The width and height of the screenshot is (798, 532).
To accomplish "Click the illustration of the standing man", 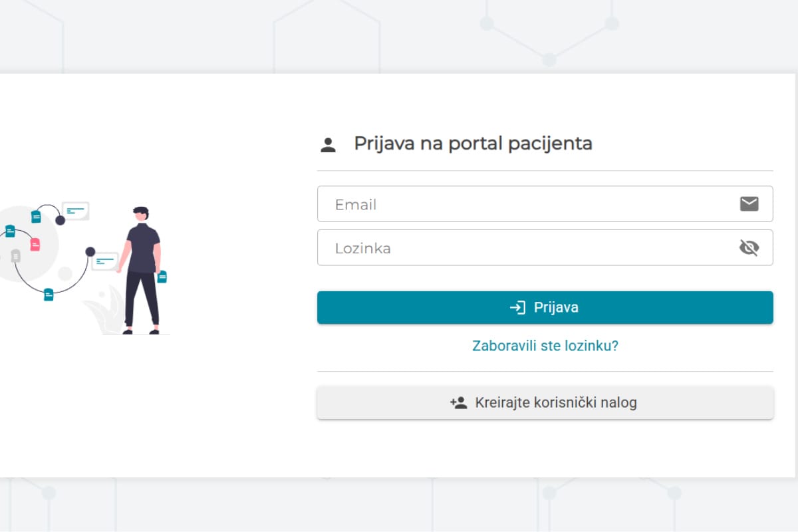I will click(142, 270).
